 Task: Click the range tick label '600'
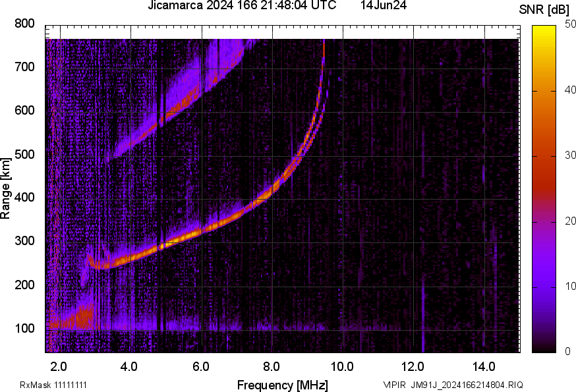tap(24, 111)
